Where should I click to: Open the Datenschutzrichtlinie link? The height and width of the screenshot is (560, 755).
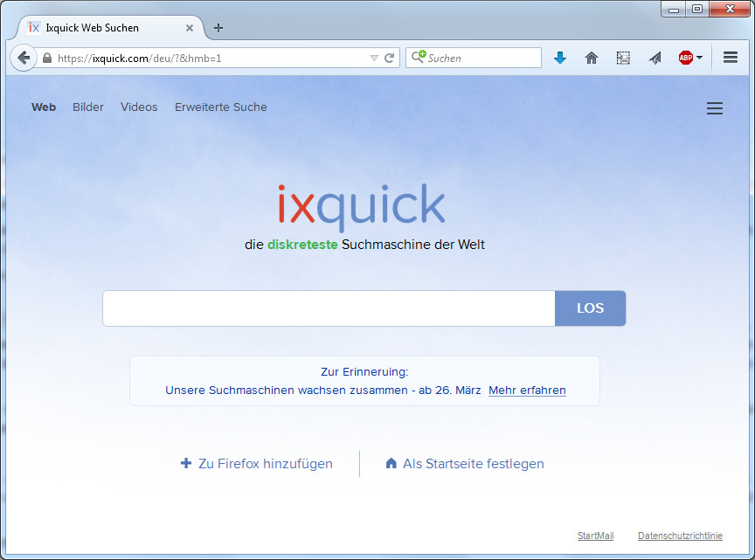(x=681, y=536)
